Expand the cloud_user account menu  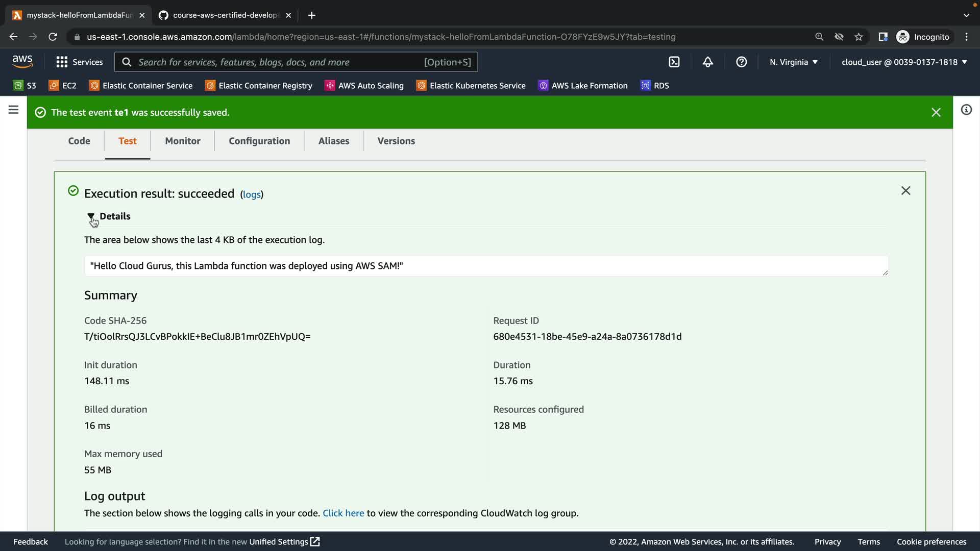(x=904, y=62)
